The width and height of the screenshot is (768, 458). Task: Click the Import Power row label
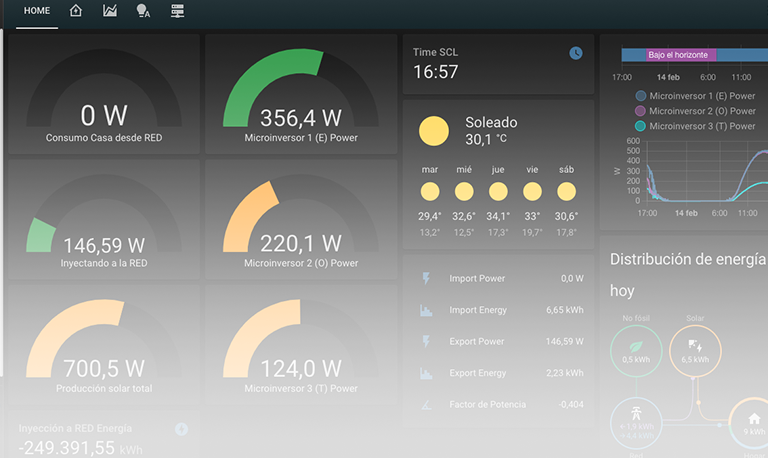477,278
